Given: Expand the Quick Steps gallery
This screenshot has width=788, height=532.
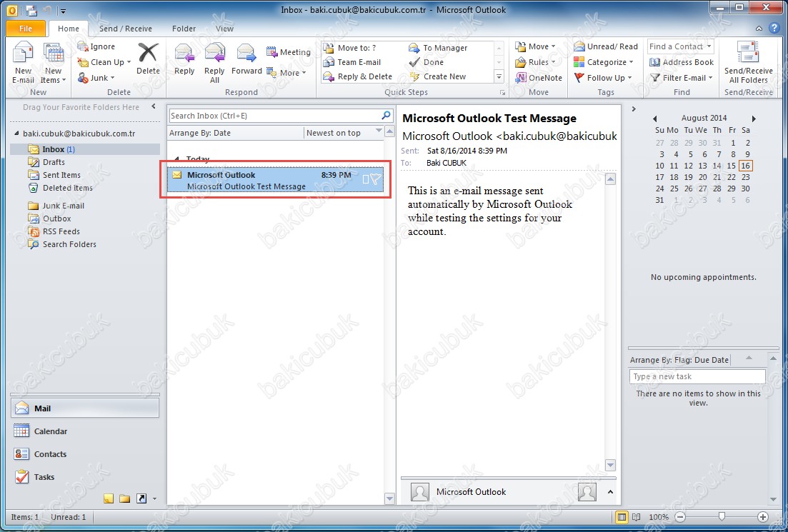Looking at the screenshot, I should pos(499,77).
